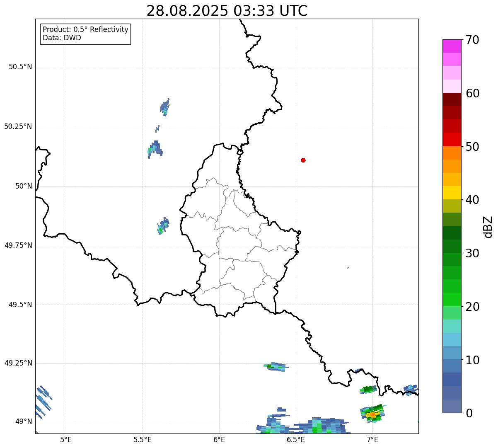The height and width of the screenshot is (448, 498).
Task: Click the 49.25°N latitude label
Action: [x=18, y=363]
